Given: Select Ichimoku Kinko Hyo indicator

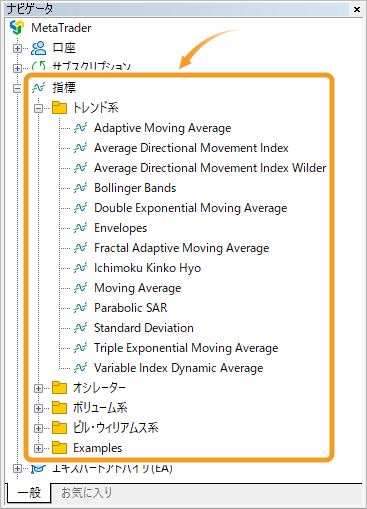Looking at the screenshot, I should pyautogui.click(x=148, y=268).
